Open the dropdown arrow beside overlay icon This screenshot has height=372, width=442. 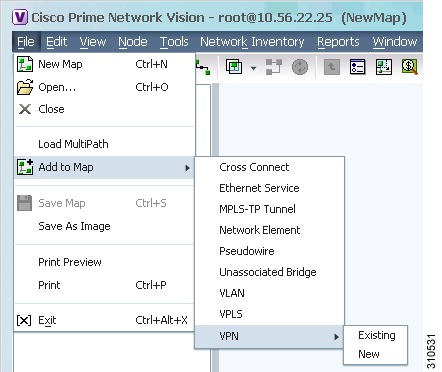[254, 68]
